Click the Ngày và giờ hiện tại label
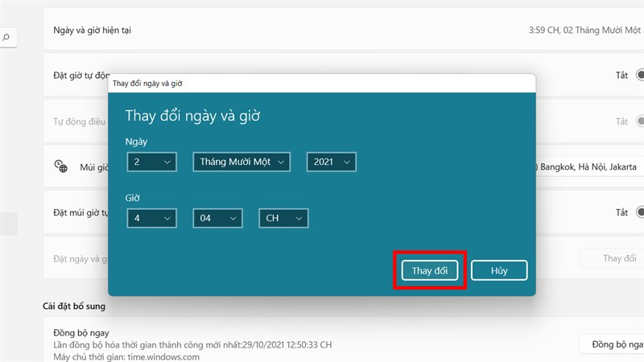 tap(92, 30)
